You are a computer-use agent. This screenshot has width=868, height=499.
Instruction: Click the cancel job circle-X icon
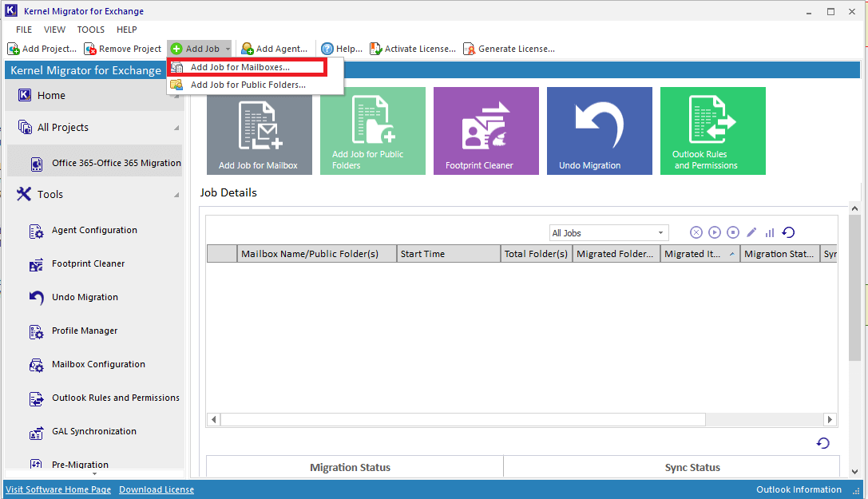(696, 232)
